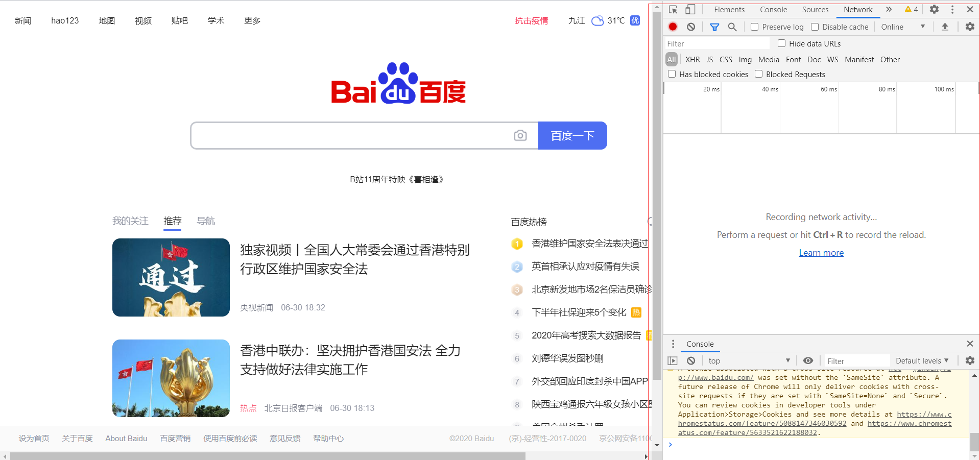The image size is (980, 460).
Task: Enable the Preserve log checkbox
Action: click(x=754, y=27)
